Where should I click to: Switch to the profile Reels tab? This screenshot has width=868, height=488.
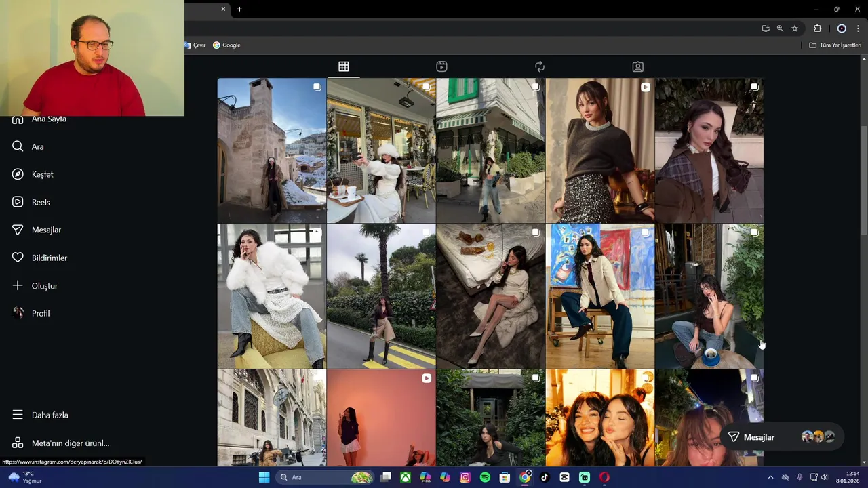[441, 66]
